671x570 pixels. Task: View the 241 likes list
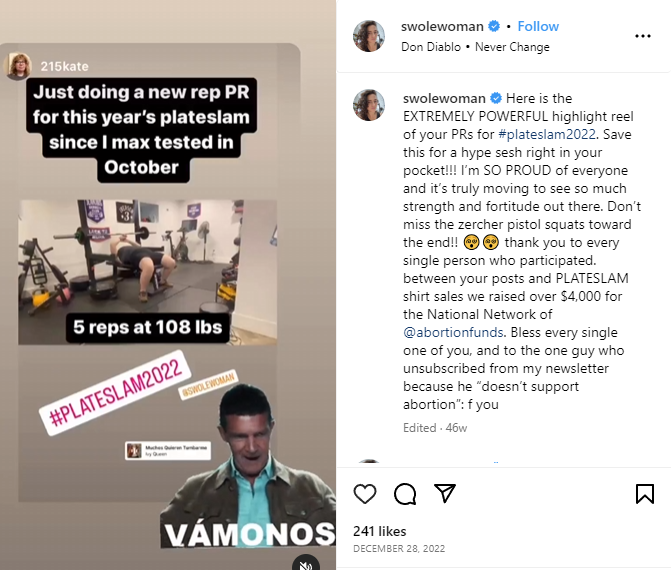[x=380, y=531]
